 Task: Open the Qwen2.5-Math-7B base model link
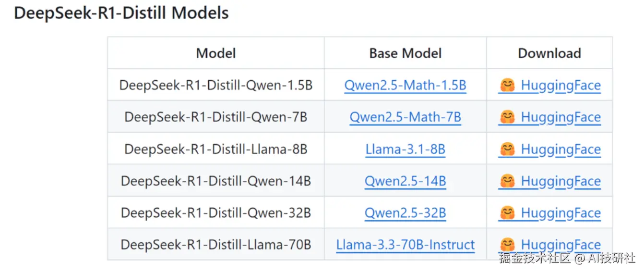tap(405, 117)
